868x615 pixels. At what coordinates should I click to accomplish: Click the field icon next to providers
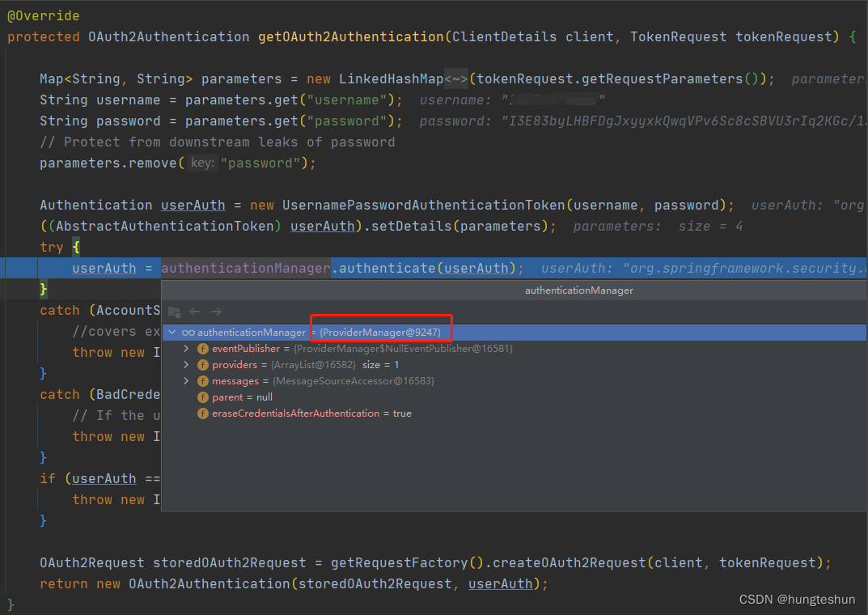pyautogui.click(x=201, y=364)
